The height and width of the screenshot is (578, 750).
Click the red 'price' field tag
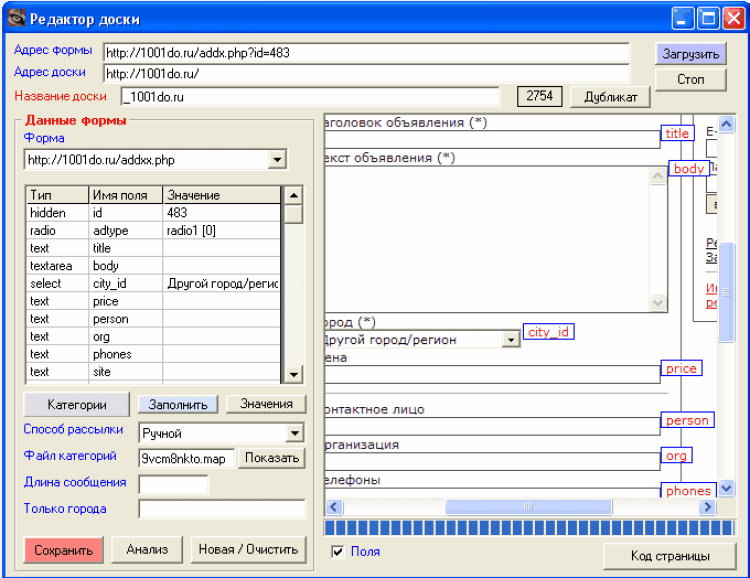tap(681, 369)
